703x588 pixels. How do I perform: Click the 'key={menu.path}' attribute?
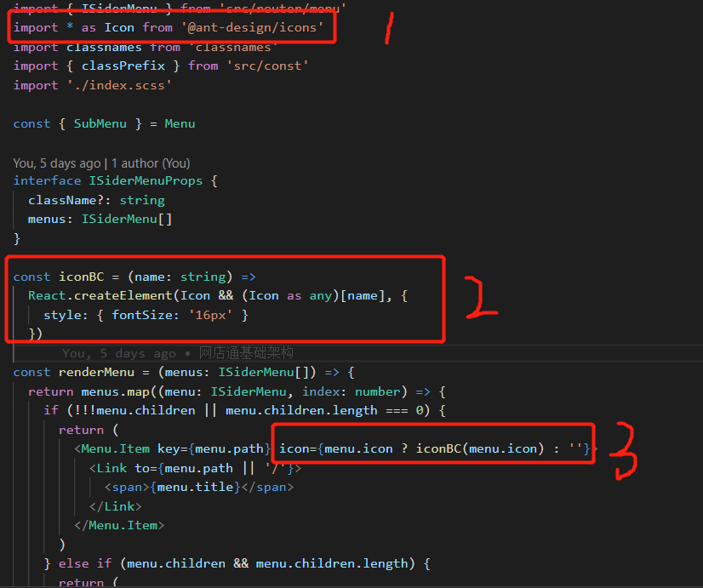(x=214, y=448)
